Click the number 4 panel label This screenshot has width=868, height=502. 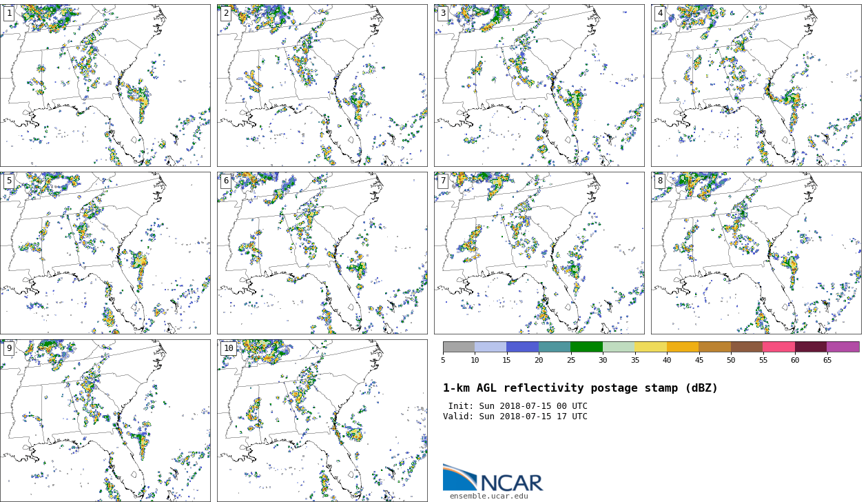pos(660,13)
